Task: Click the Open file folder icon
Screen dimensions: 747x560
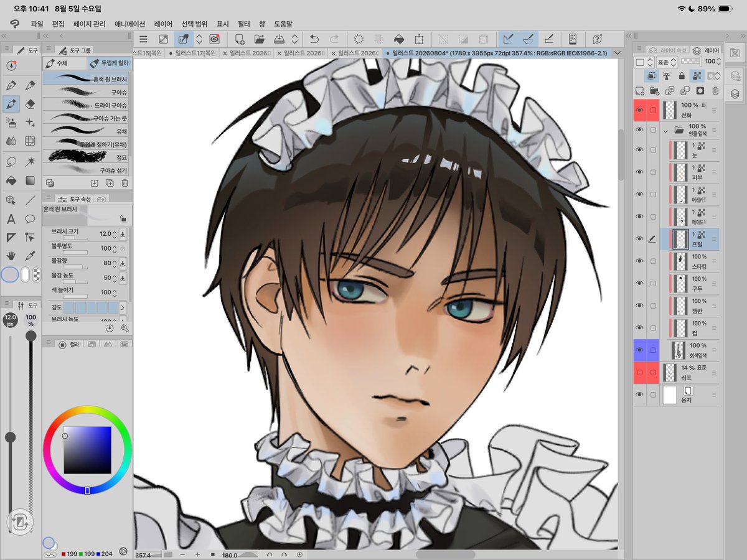Action: 261,39
